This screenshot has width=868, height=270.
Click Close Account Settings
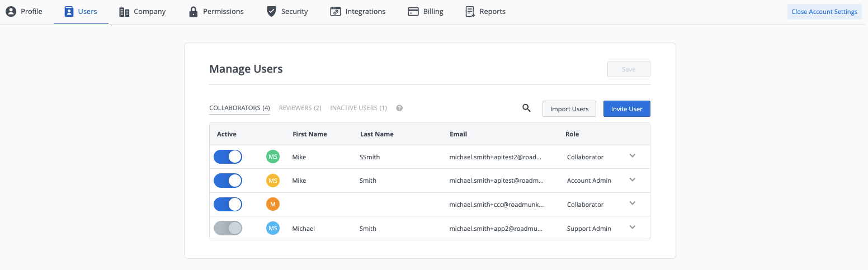(824, 12)
